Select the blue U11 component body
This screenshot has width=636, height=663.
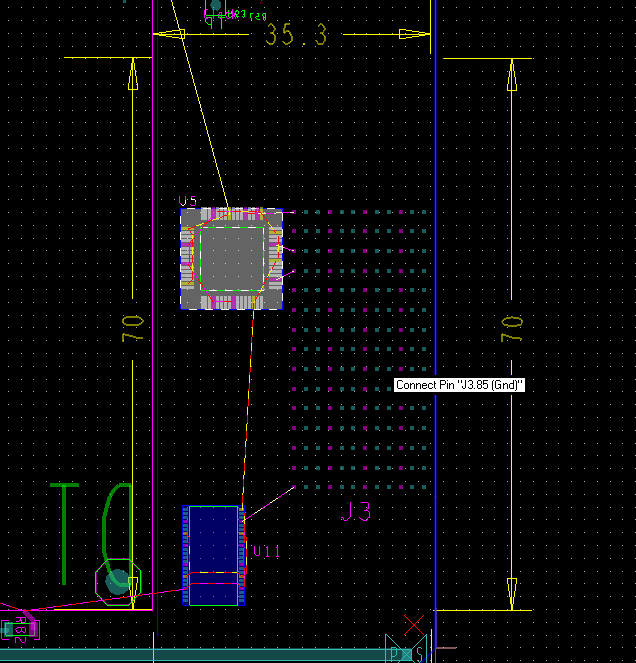tap(214, 540)
